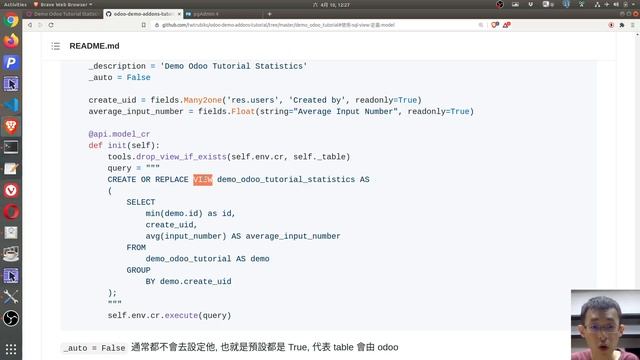Click 'execute' in self.env.cr line
The height and width of the screenshot is (360, 640).
[x=181, y=316]
